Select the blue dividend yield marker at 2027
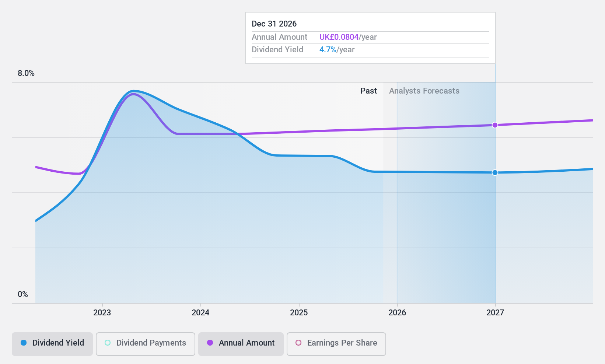This screenshot has height=364, width=605. 495,172
